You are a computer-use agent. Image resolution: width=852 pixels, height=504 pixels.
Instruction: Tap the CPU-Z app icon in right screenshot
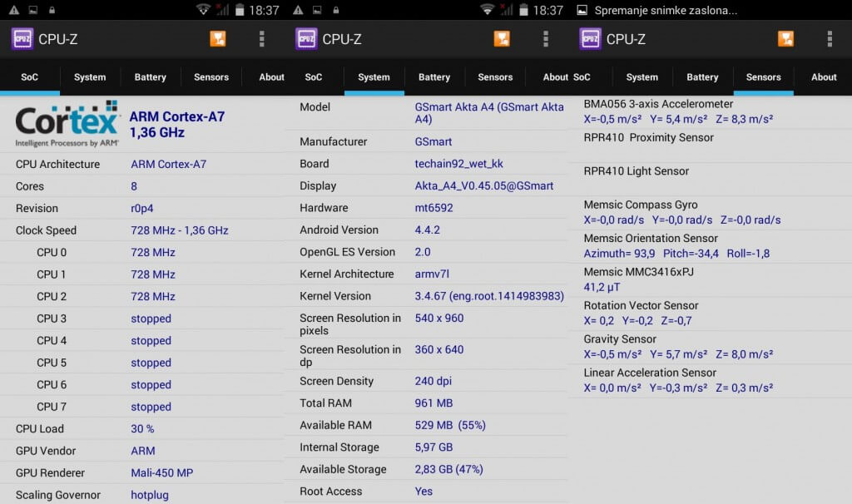[x=590, y=39]
